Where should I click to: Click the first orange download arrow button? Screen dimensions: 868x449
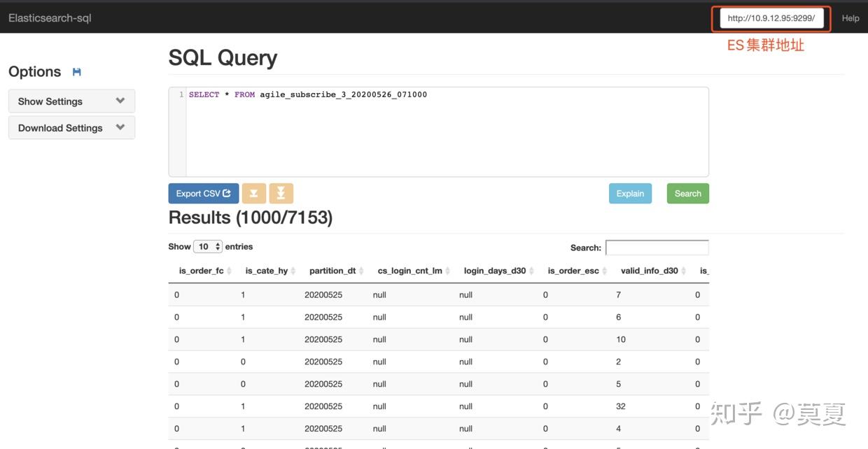tap(253, 194)
